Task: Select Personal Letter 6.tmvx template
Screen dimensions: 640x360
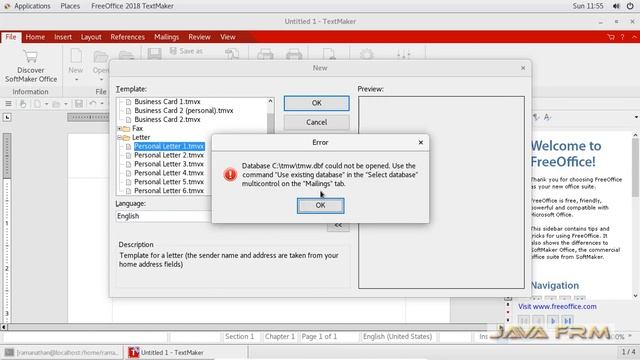Action: [x=169, y=191]
